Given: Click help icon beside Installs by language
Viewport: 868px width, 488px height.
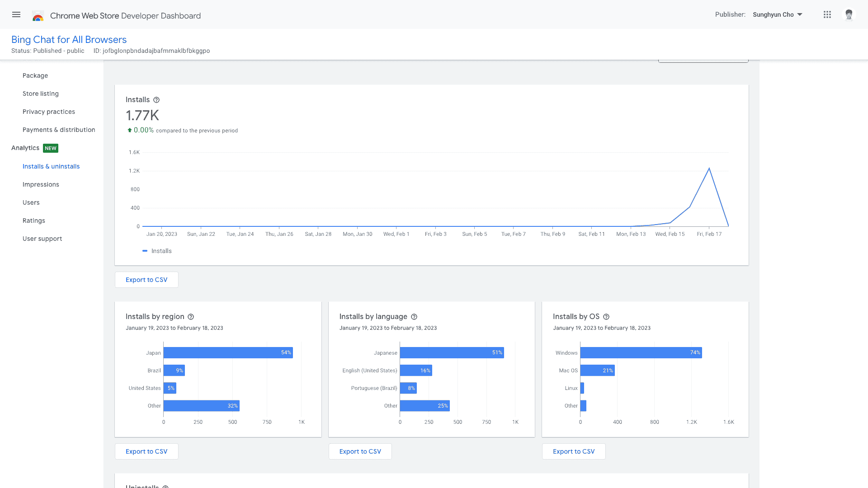Looking at the screenshot, I should pos(414,317).
